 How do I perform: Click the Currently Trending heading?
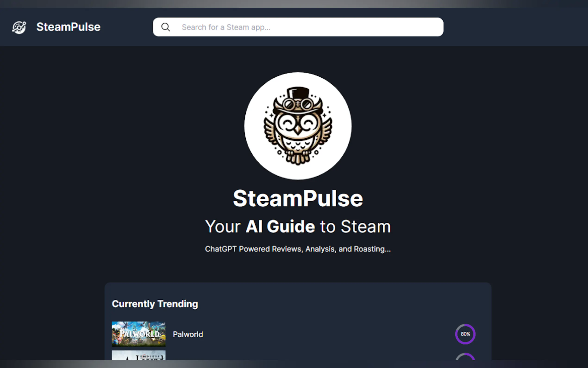pyautogui.click(x=155, y=304)
